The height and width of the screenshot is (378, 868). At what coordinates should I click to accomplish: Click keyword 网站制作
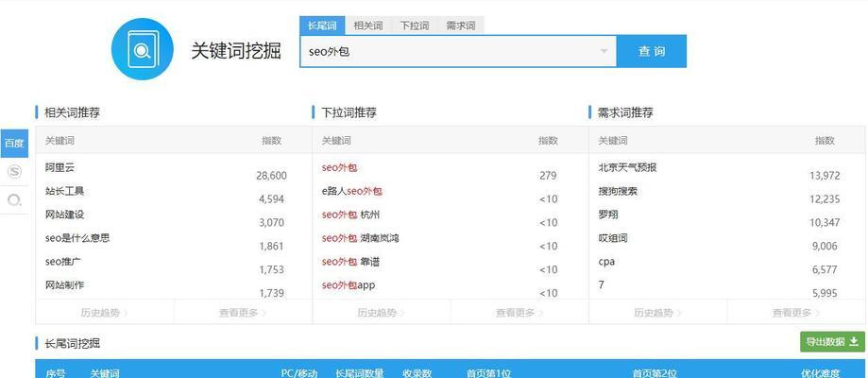click(x=65, y=285)
